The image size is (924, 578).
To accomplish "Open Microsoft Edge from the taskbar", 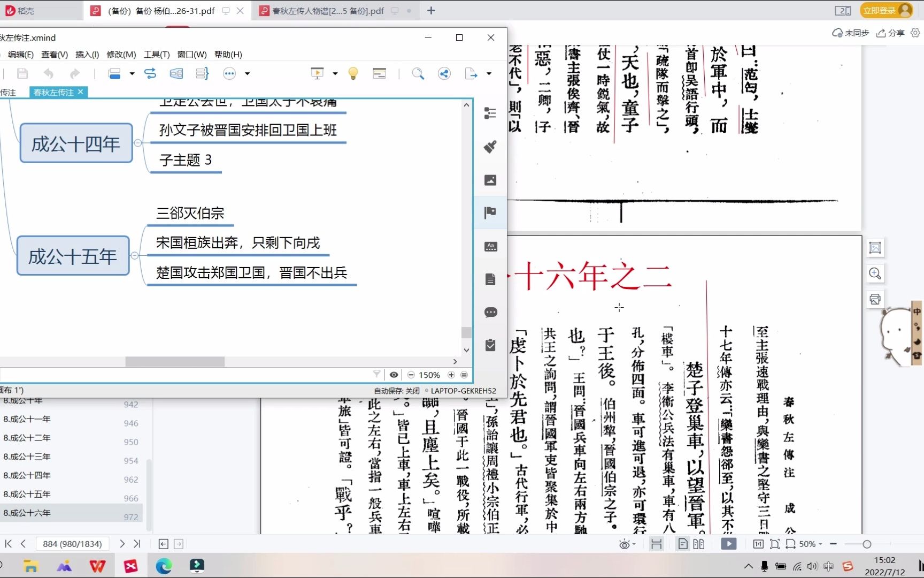I will click(x=164, y=566).
